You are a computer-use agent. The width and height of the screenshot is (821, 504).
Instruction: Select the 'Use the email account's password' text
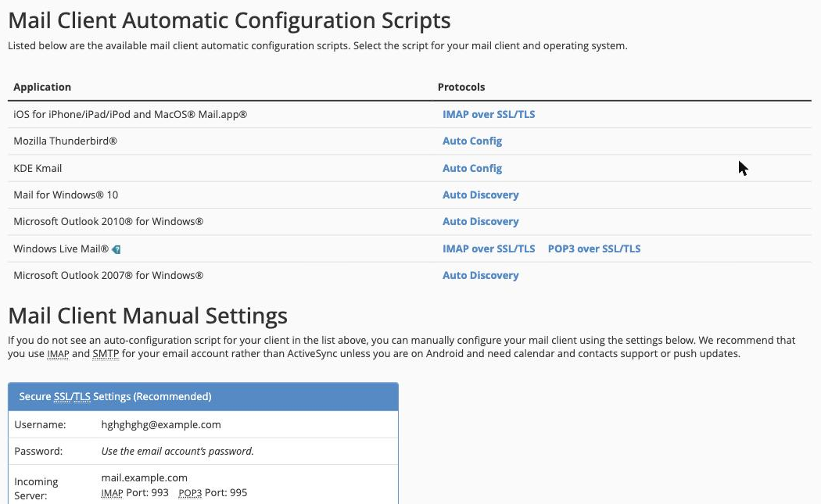tap(177, 451)
